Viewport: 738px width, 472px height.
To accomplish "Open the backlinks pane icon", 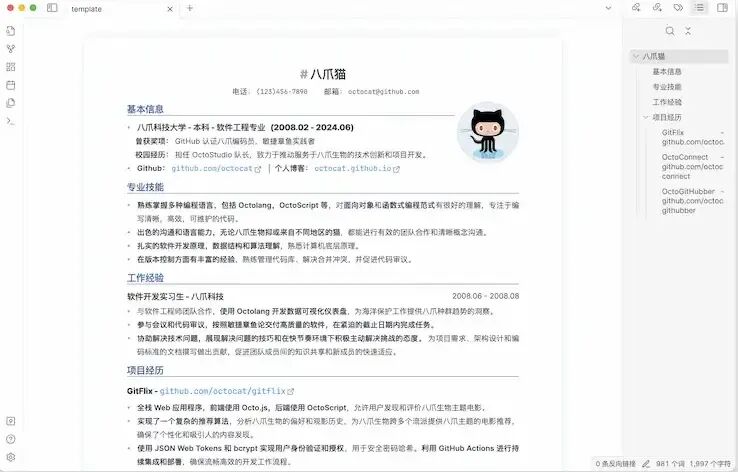I will coord(636,8).
